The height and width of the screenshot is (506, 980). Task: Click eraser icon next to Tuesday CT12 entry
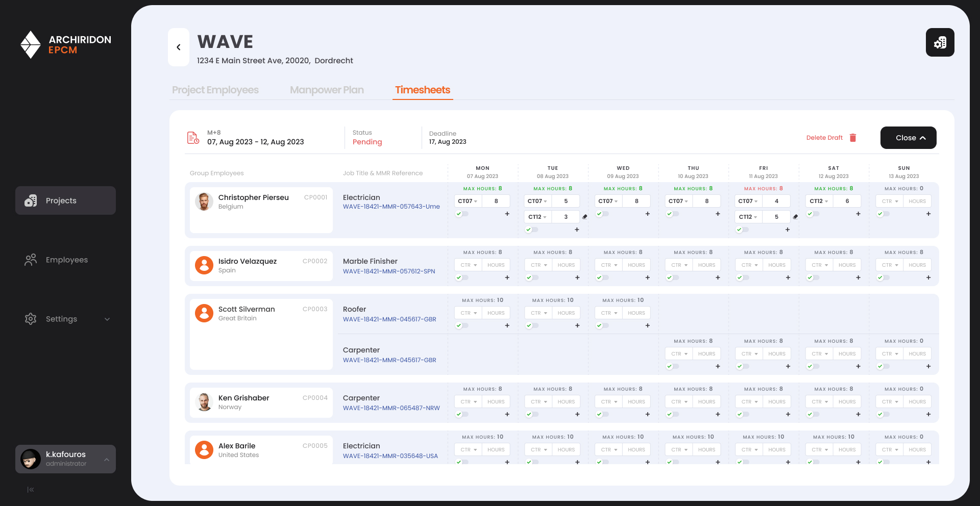point(585,217)
